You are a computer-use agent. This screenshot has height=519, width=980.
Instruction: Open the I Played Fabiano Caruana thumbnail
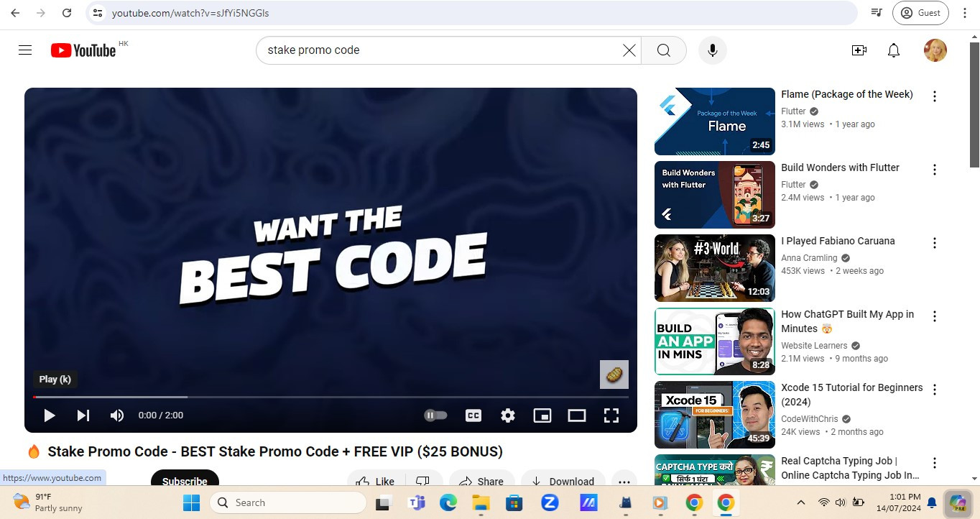[715, 268]
